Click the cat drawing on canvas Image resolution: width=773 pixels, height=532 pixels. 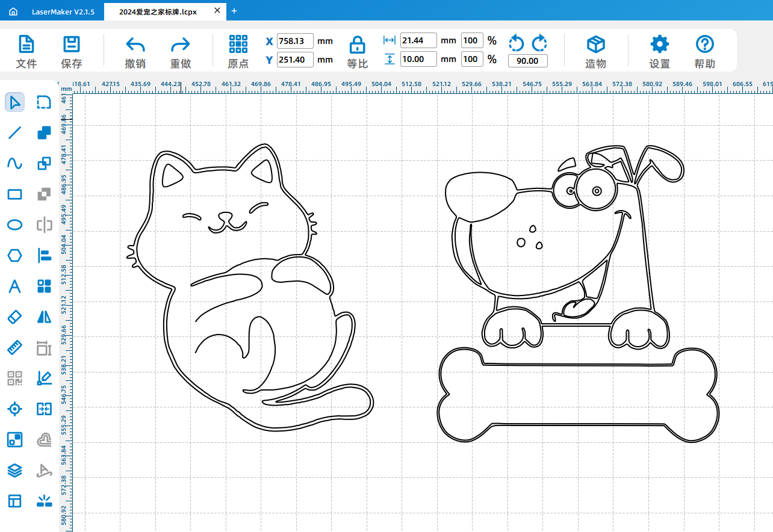[x=250, y=288]
